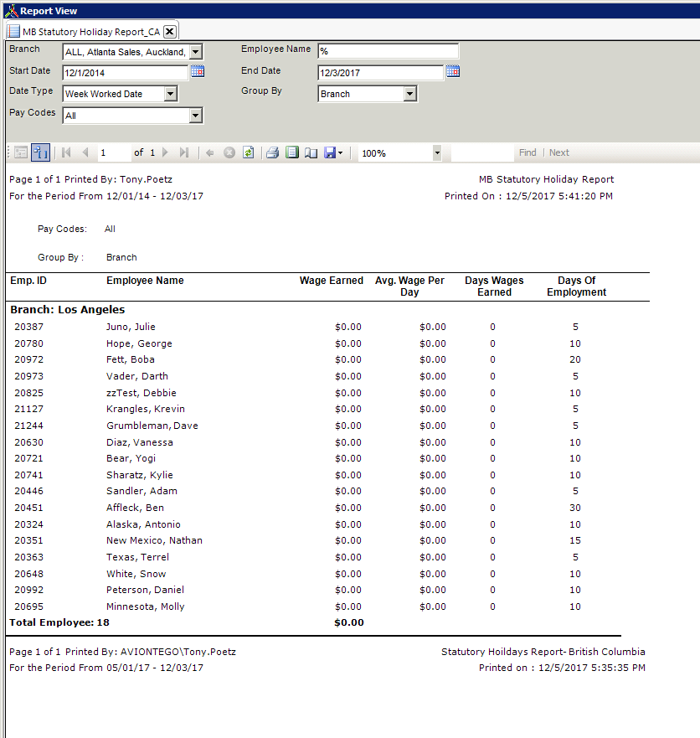Switch to print layout view
This screenshot has height=738, width=700.
pos(292,152)
